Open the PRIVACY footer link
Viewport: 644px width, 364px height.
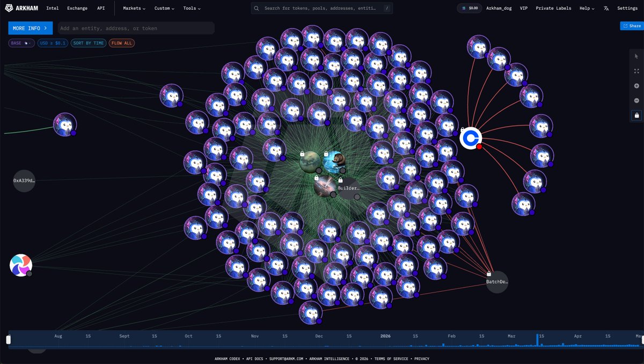[422, 359]
